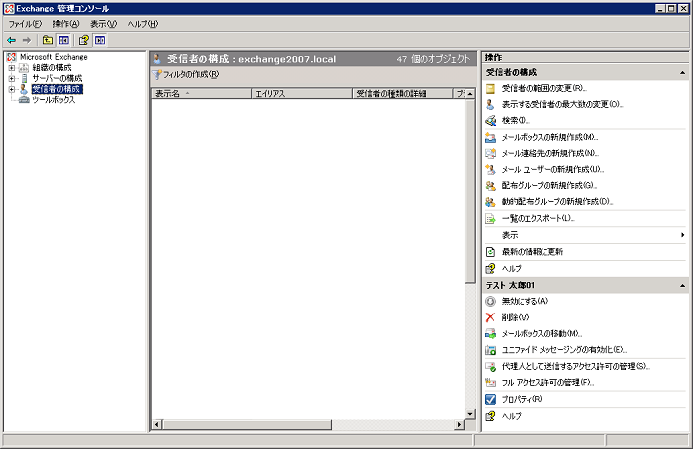Click the メールボックスの新規作成(M) action link
693x449 pixels.
click(x=550, y=137)
